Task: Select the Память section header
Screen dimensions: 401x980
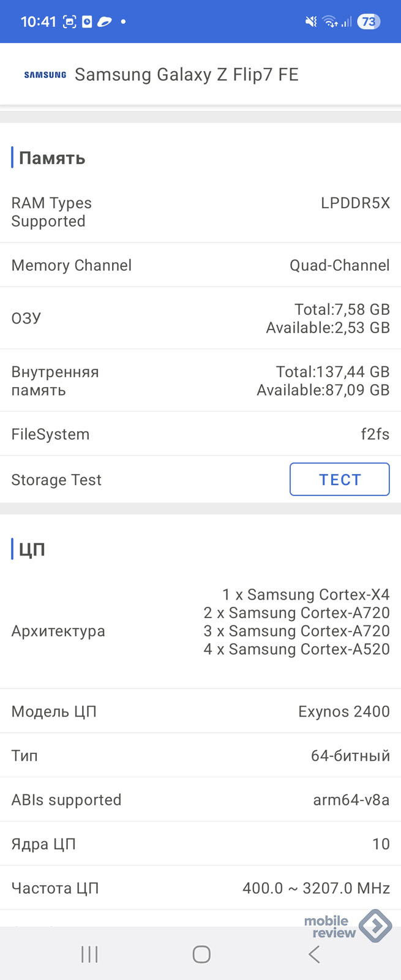Action: 52,158
